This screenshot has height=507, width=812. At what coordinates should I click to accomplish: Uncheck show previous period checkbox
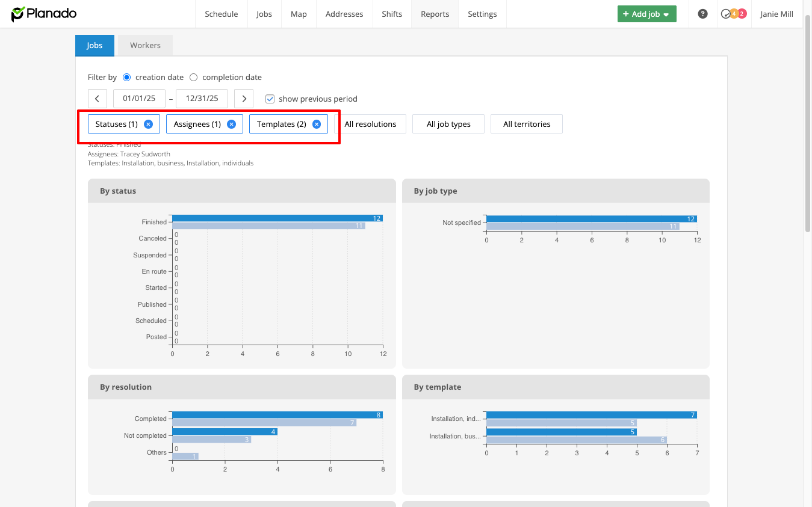tap(270, 99)
